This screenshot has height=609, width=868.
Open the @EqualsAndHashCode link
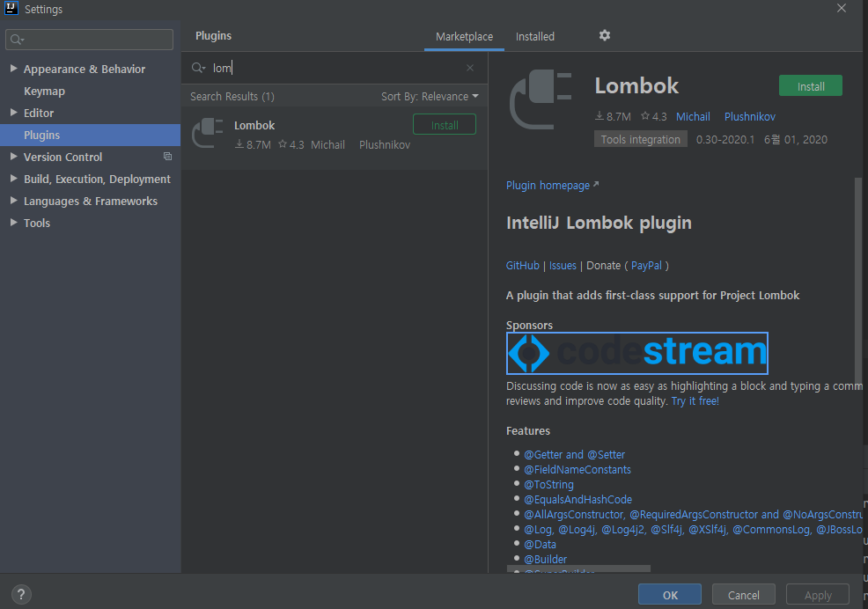tap(577, 499)
